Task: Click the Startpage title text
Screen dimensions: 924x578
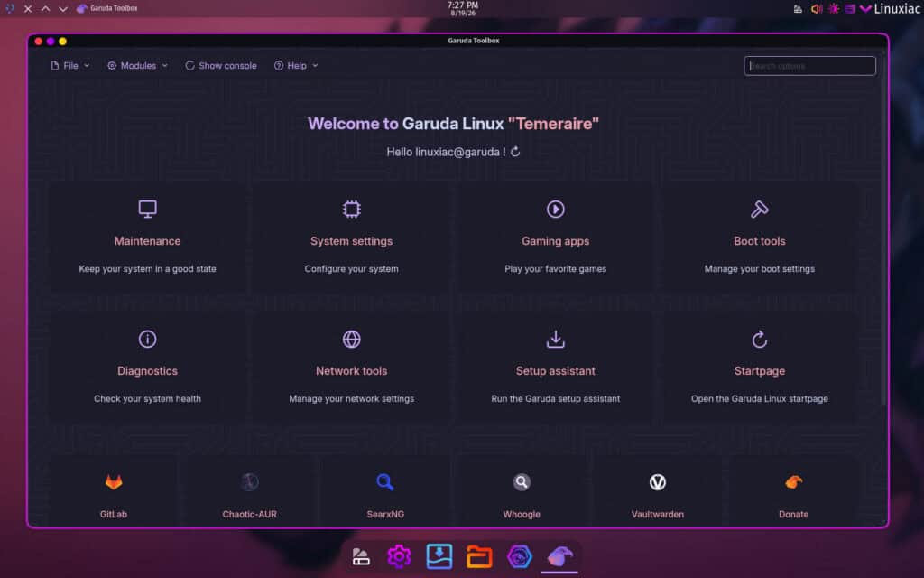Action: [x=759, y=371]
